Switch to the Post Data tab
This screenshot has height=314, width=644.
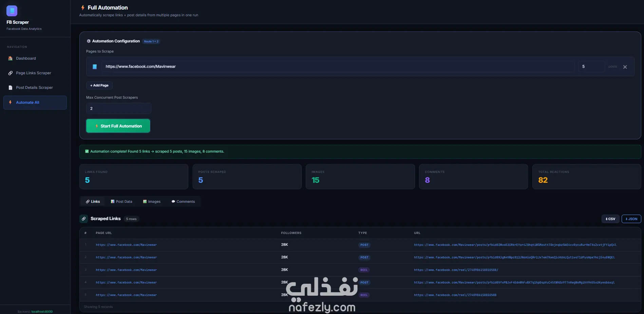(x=121, y=201)
